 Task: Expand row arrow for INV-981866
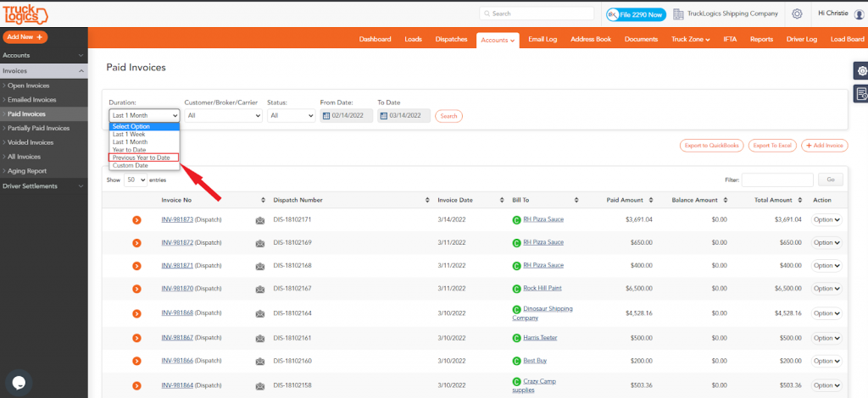[136, 361]
